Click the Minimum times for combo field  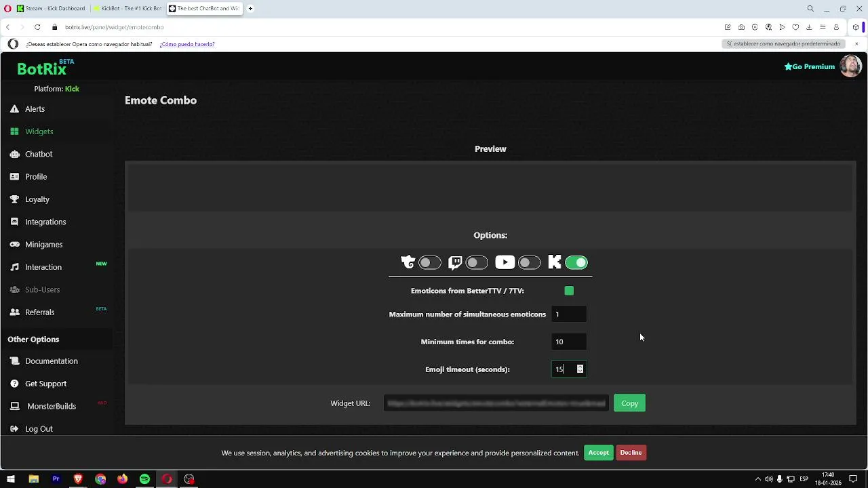tap(569, 342)
